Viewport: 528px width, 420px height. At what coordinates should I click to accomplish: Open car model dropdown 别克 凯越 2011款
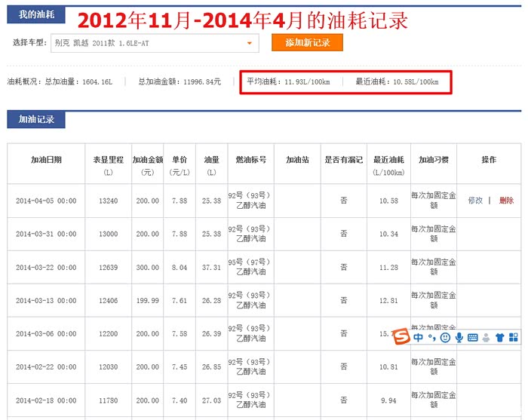coord(155,43)
